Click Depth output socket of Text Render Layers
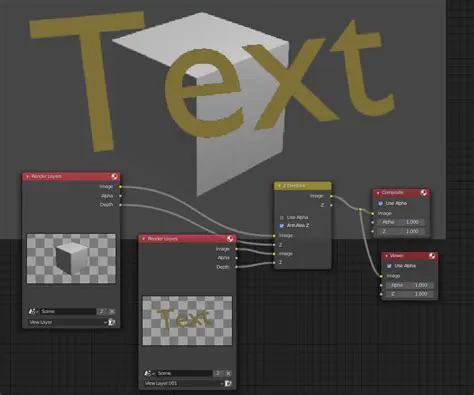Image resolution: width=474 pixels, height=395 pixels. point(236,267)
